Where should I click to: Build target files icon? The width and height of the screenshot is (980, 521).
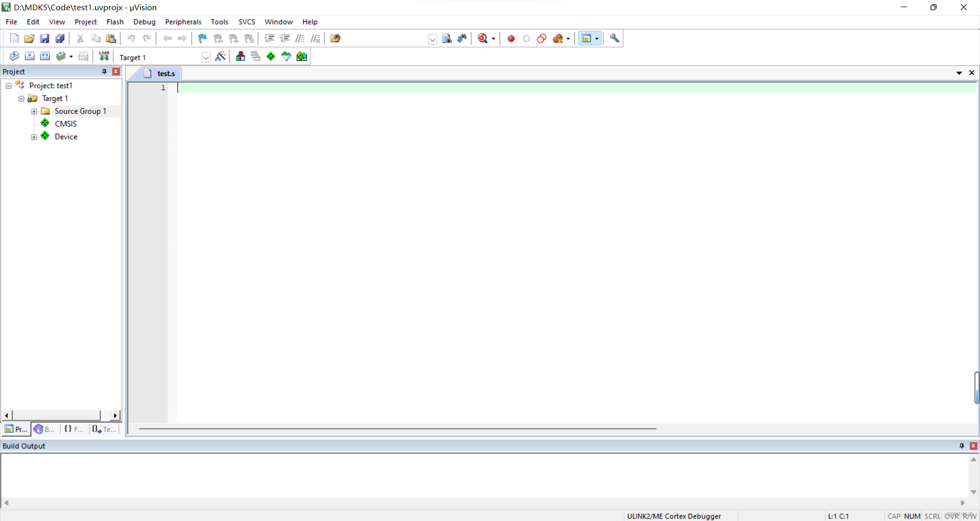point(30,56)
